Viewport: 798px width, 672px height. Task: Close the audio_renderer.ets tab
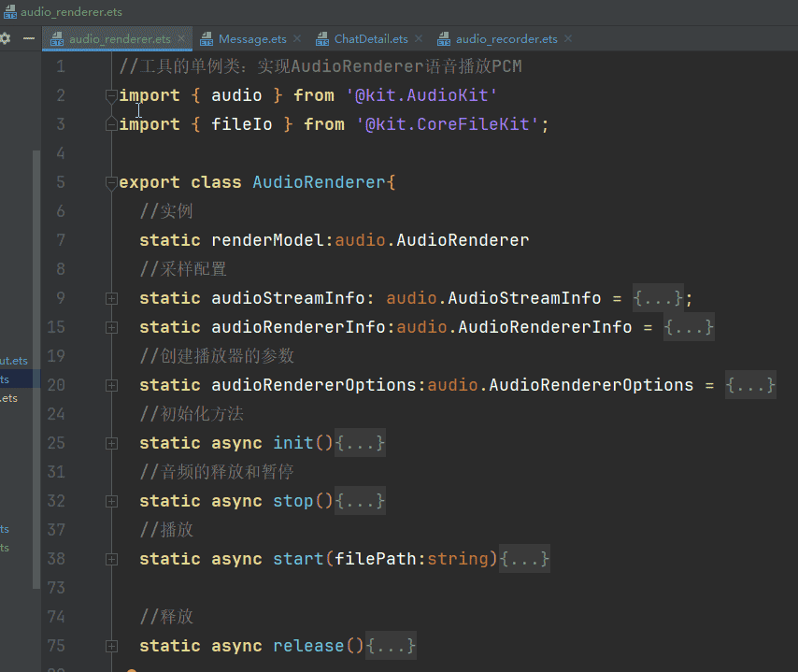(181, 38)
